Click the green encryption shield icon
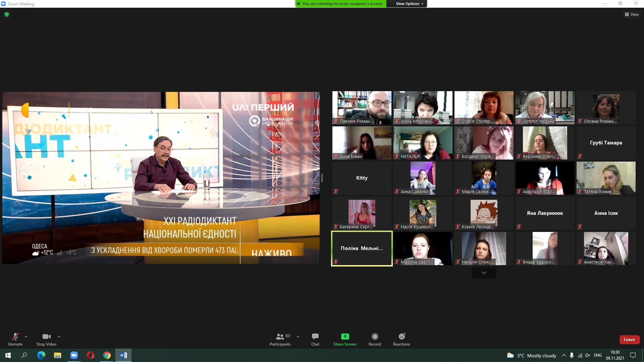This screenshot has height=362, width=644. (7, 14)
